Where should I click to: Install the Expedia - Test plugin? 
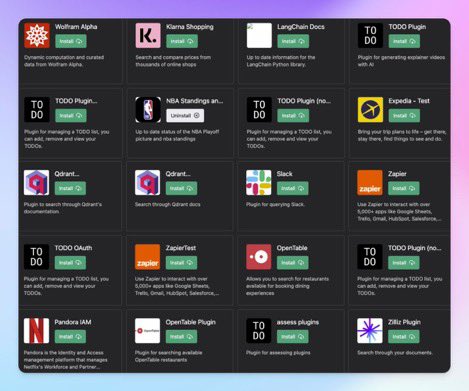pos(404,116)
